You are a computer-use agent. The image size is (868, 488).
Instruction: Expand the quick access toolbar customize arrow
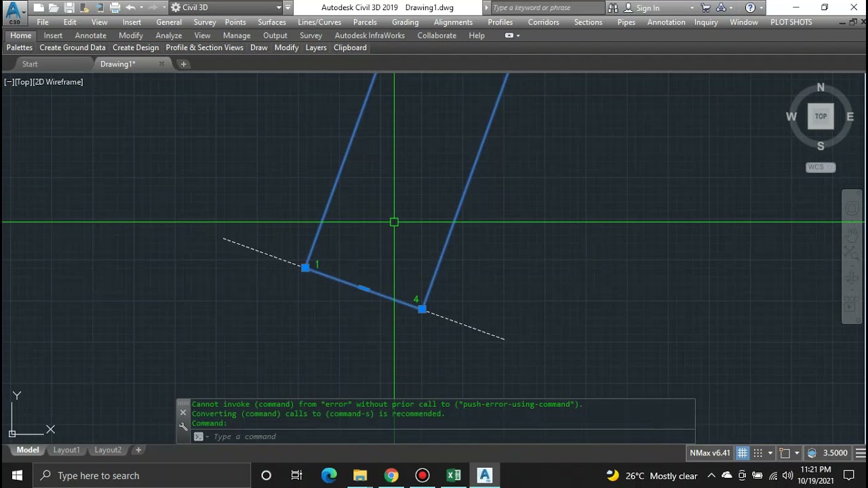tap(288, 7)
